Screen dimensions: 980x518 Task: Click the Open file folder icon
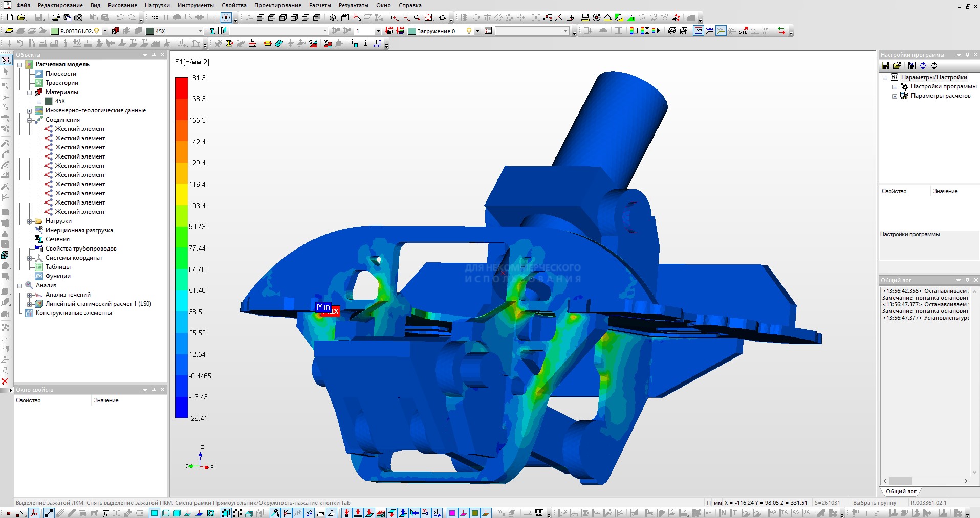pyautogui.click(x=21, y=18)
